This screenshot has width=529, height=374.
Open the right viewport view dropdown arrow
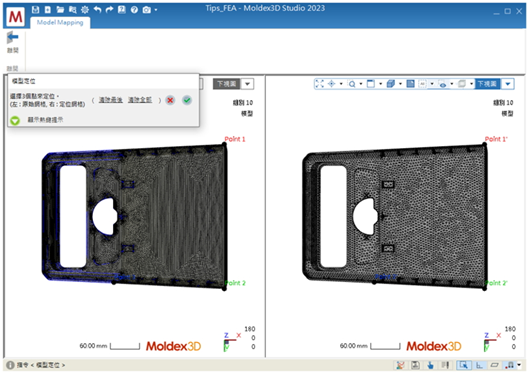(x=508, y=84)
